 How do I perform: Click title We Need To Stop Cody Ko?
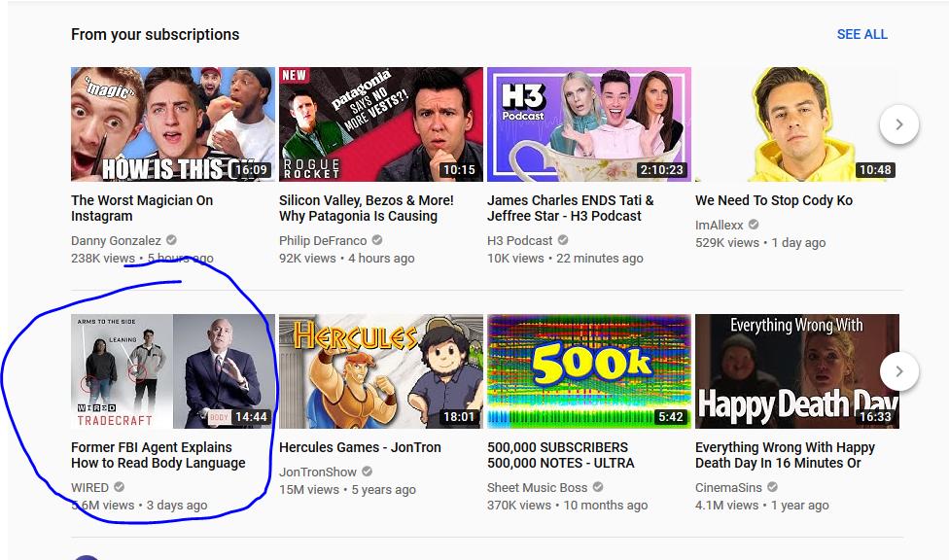774,200
